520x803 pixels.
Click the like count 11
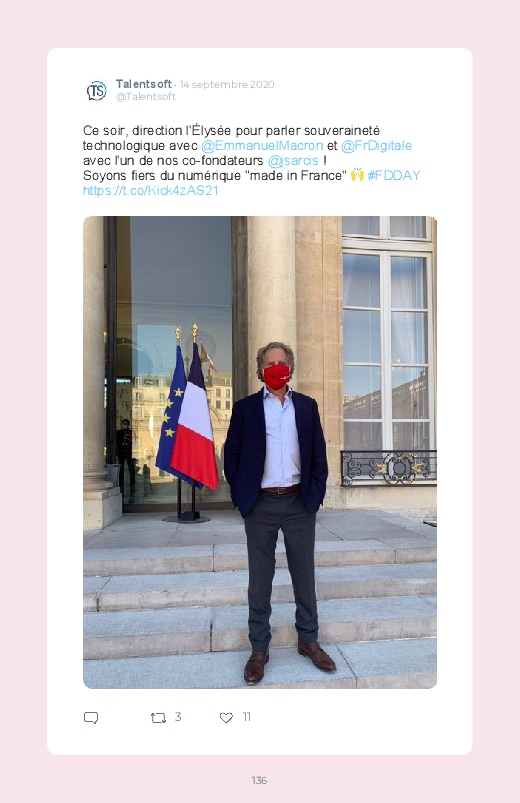[x=246, y=717]
